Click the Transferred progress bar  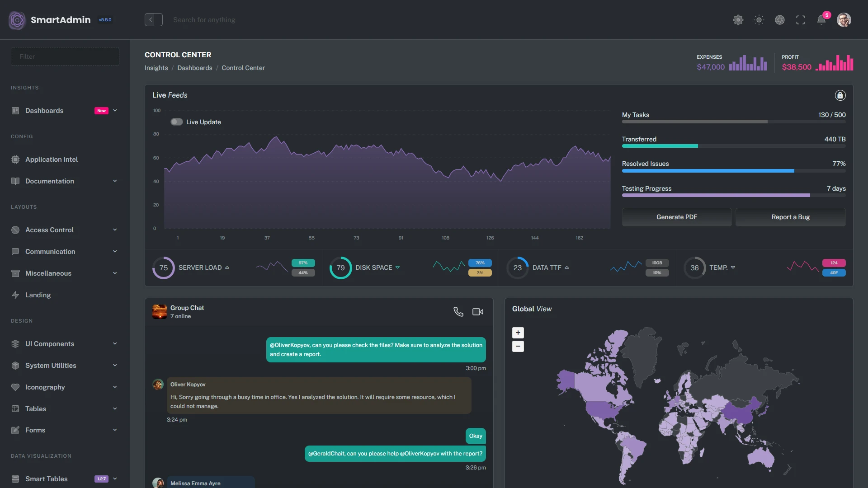point(734,146)
